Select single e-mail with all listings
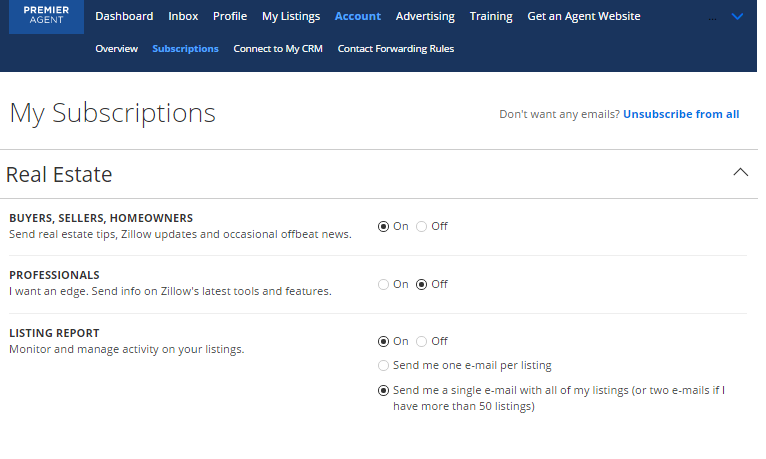Image resolution: width=766 pixels, height=459 pixels. pyautogui.click(x=384, y=390)
